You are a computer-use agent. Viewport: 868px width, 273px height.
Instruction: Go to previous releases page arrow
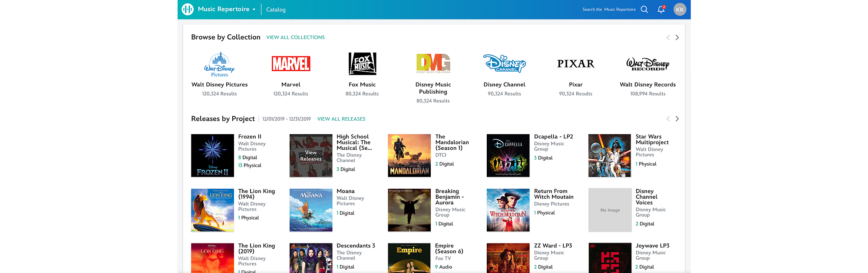click(668, 119)
